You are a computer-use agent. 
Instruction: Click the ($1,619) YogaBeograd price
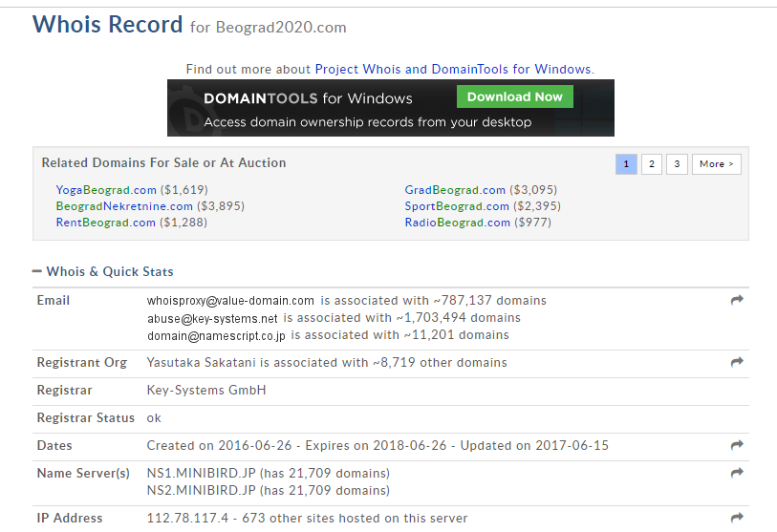(184, 190)
